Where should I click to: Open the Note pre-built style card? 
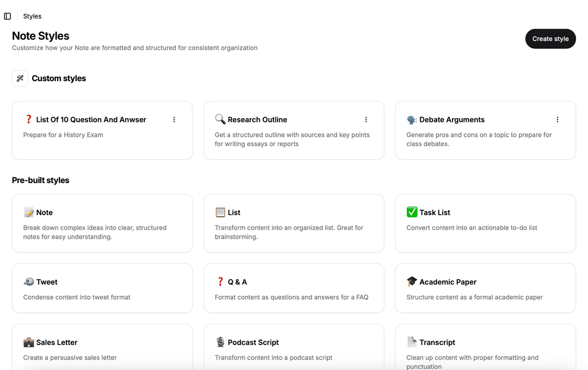[x=102, y=223]
